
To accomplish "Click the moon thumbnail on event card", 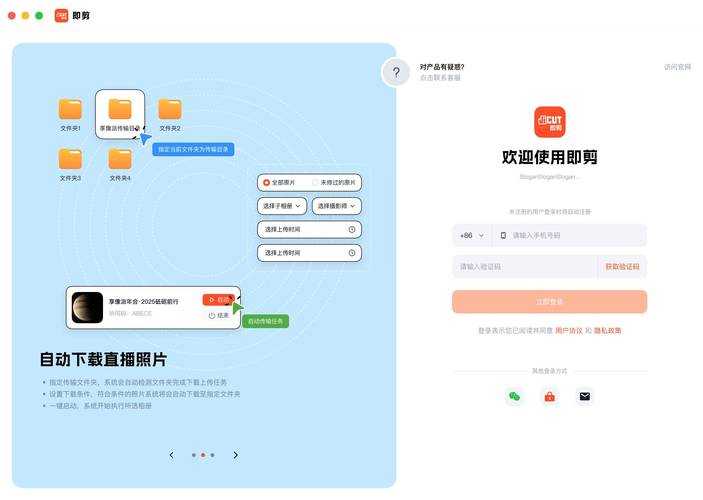I will pos(87,308).
